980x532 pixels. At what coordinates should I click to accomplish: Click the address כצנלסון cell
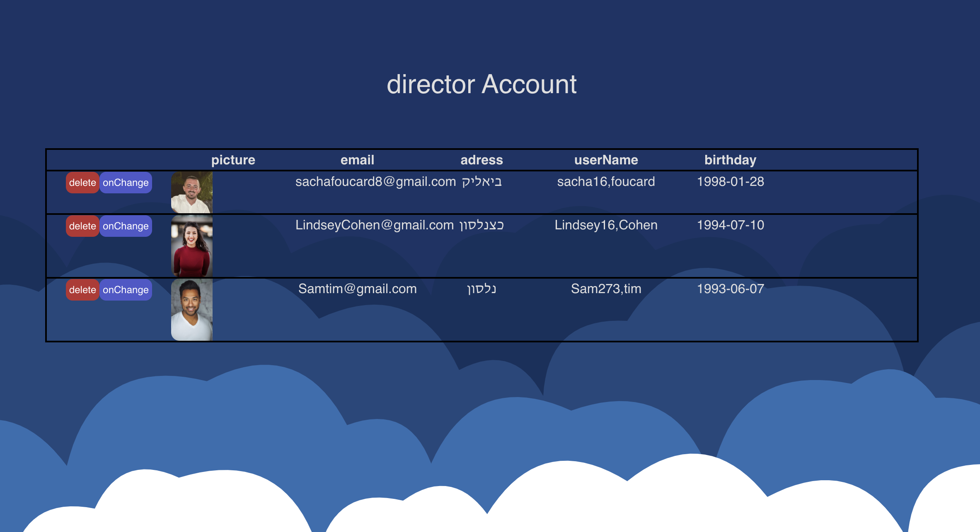482,226
